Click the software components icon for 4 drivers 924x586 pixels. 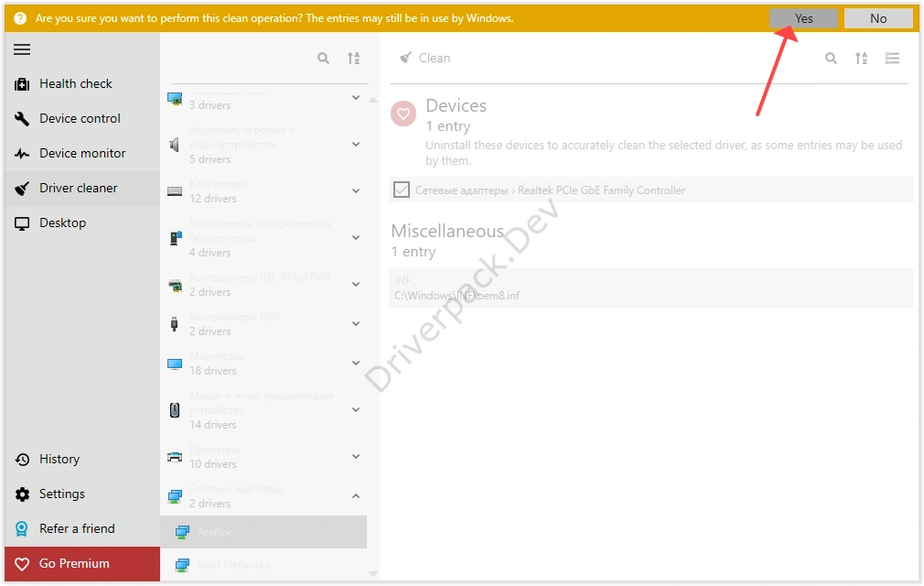tap(175, 238)
